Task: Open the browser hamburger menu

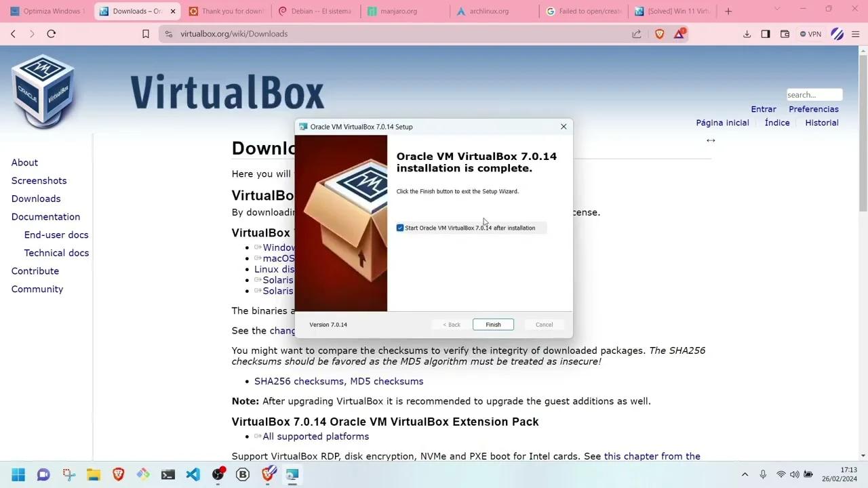Action: pyautogui.click(x=856, y=34)
